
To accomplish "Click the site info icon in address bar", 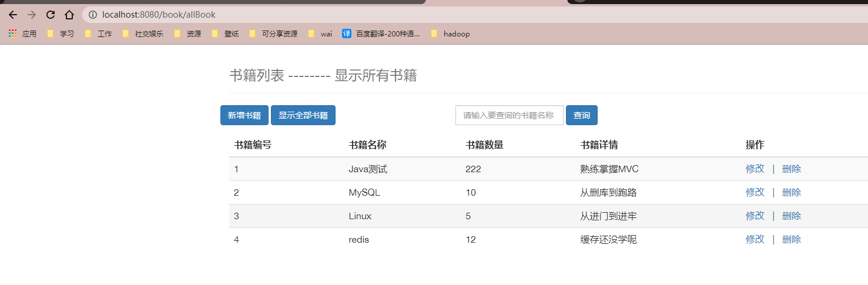I will (x=93, y=15).
